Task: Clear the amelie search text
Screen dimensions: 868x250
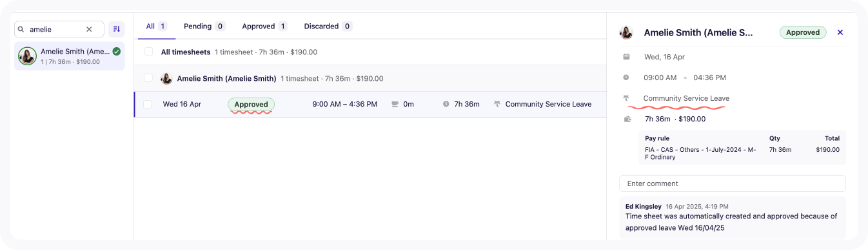Action: [89, 29]
